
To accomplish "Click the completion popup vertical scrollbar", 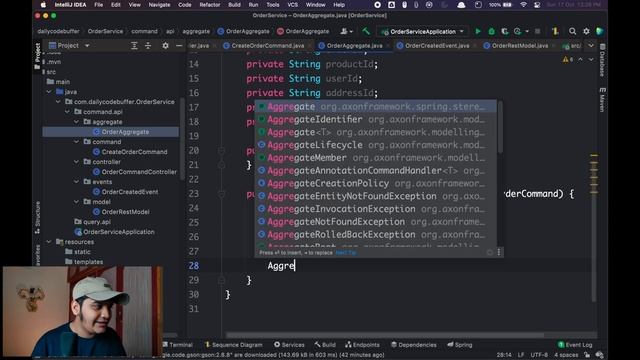I will point(500,128).
